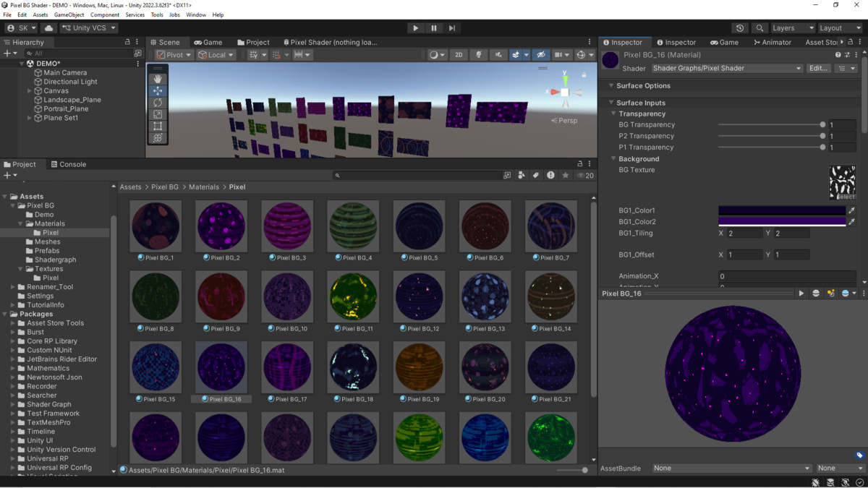The image size is (868, 488).
Task: Expand Plane Set1 in Hierarchy
Action: click(29, 118)
